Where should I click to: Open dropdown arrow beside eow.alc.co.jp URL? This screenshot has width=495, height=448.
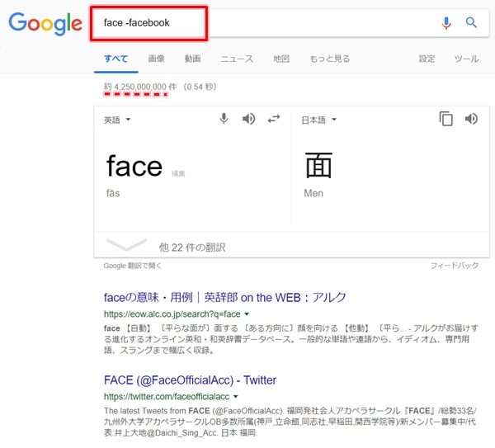coord(247,314)
